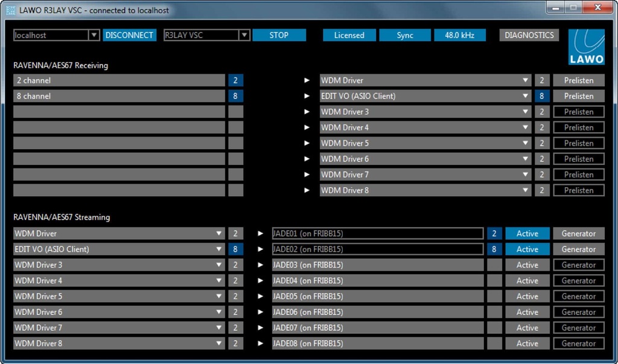Click channel count 2 beside JADE01 stream
Image resolution: width=618 pixels, height=364 pixels.
point(494,234)
